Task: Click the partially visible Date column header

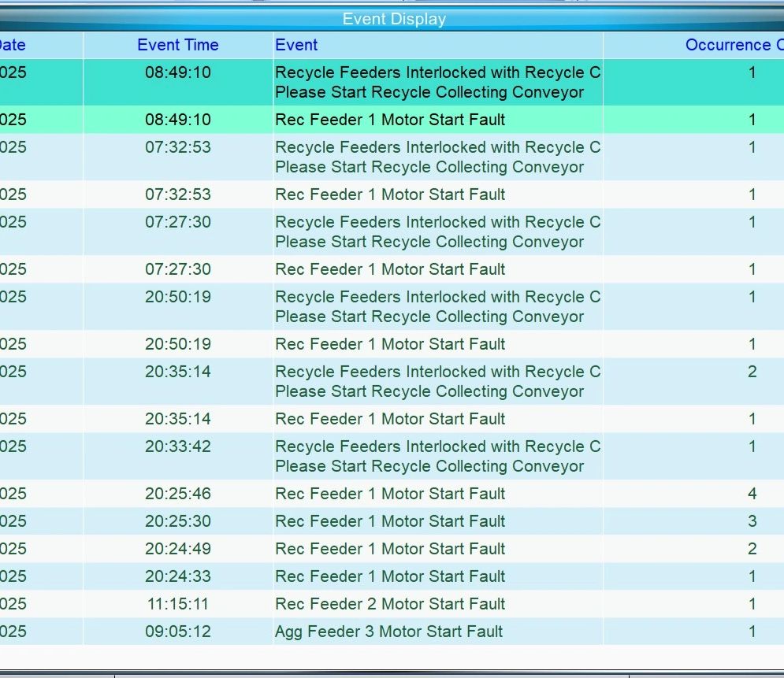Action: 13,45
